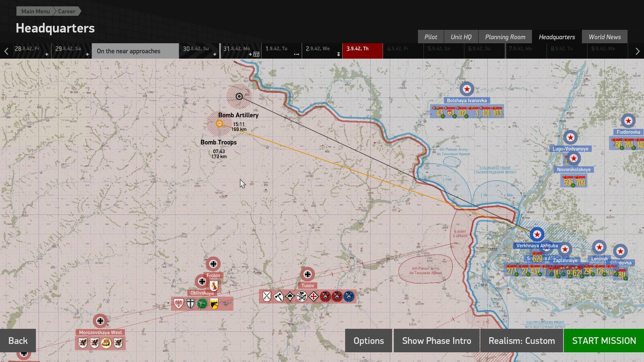Toggle the Realism: Custom setting
Screen dimensions: 644x362
[x=522, y=341]
